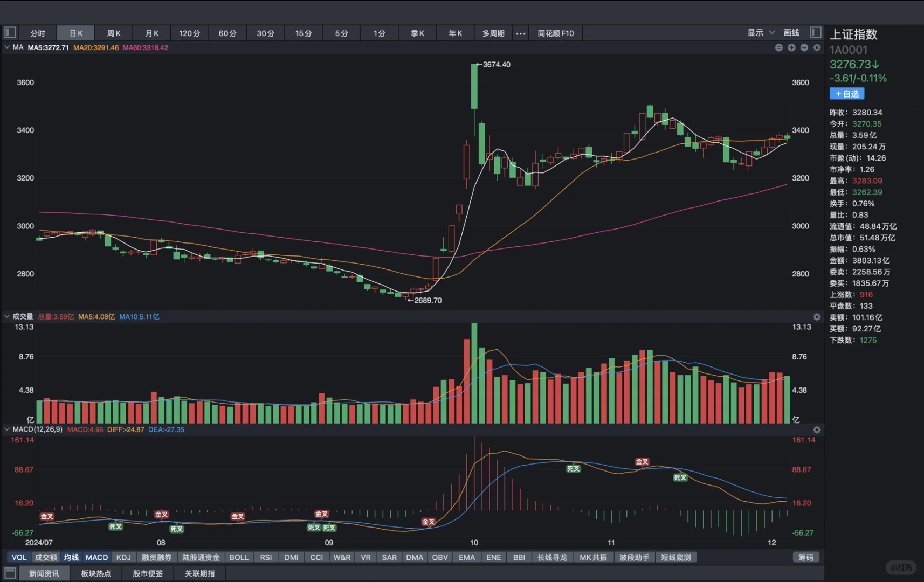The image size is (924, 582).
Task: Click the panel layout icon beside 画线
Action: pyautogui.click(x=815, y=32)
